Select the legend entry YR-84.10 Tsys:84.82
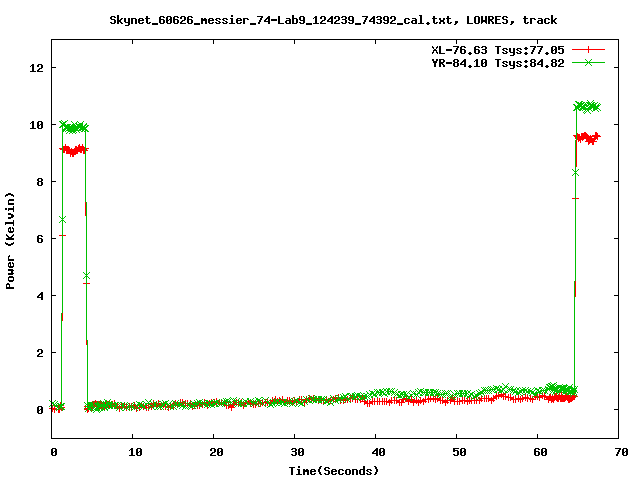Image resolution: width=640 pixels, height=480 pixels. click(x=498, y=63)
